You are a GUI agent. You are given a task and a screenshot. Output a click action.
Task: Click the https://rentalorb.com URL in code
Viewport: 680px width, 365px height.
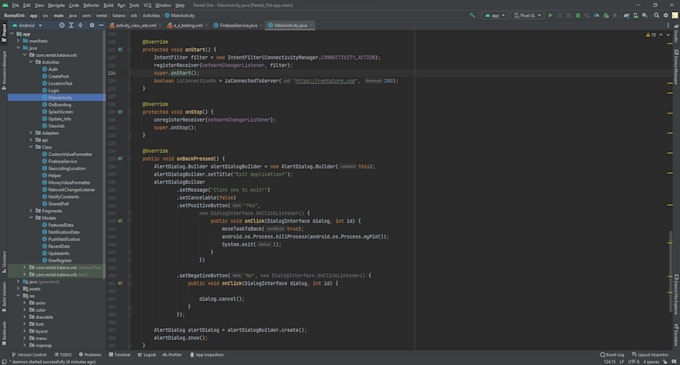[325, 81]
